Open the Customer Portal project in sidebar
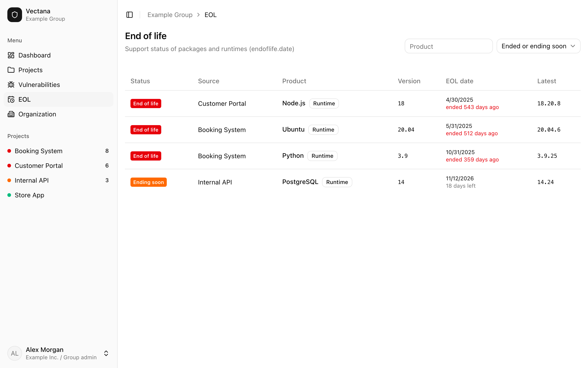 click(x=59, y=166)
